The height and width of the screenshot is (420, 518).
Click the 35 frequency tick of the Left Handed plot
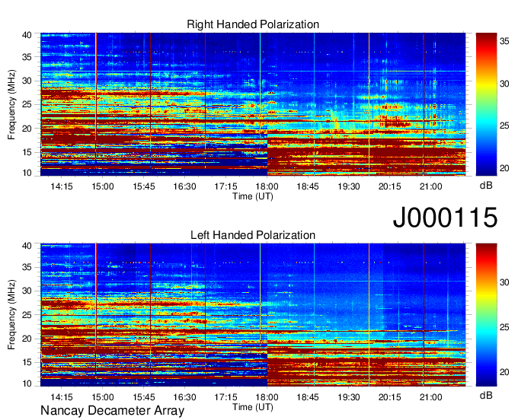[x=27, y=267]
